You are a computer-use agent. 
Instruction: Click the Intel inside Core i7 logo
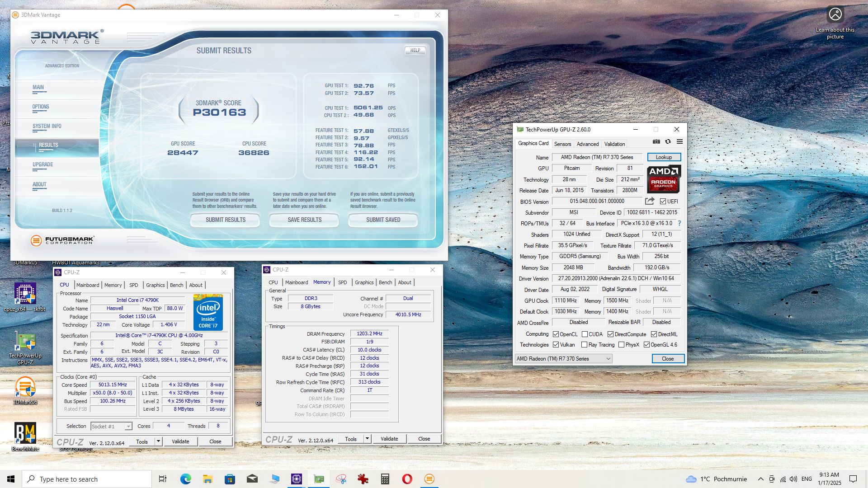pyautogui.click(x=208, y=312)
